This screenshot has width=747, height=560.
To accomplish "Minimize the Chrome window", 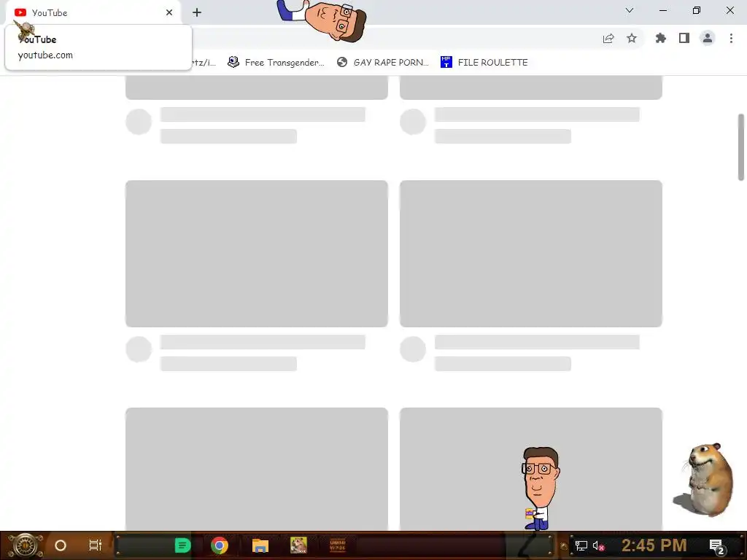I will (662, 10).
